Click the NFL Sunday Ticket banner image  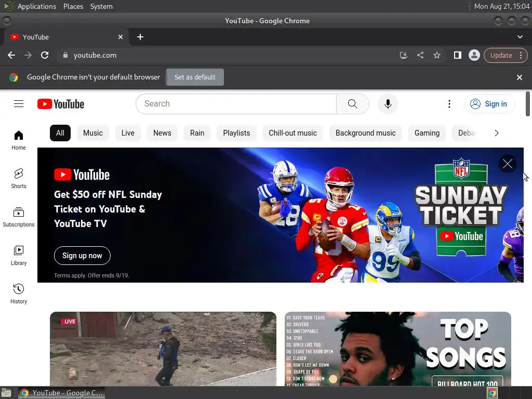pos(280,215)
